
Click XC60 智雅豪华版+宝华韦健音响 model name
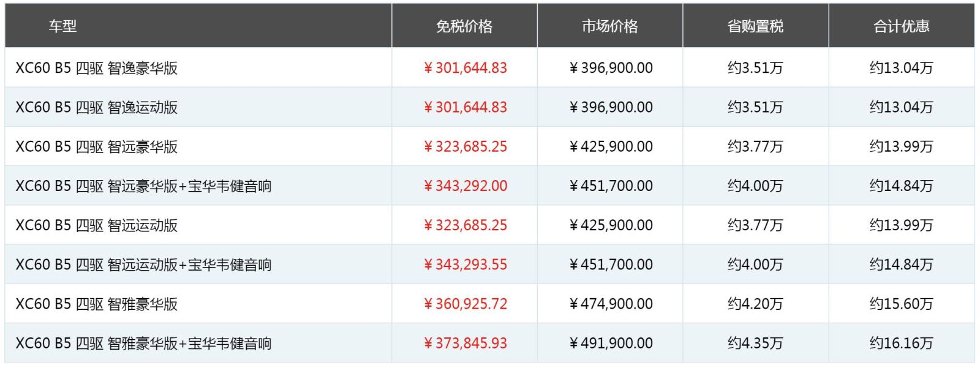pyautogui.click(x=143, y=343)
